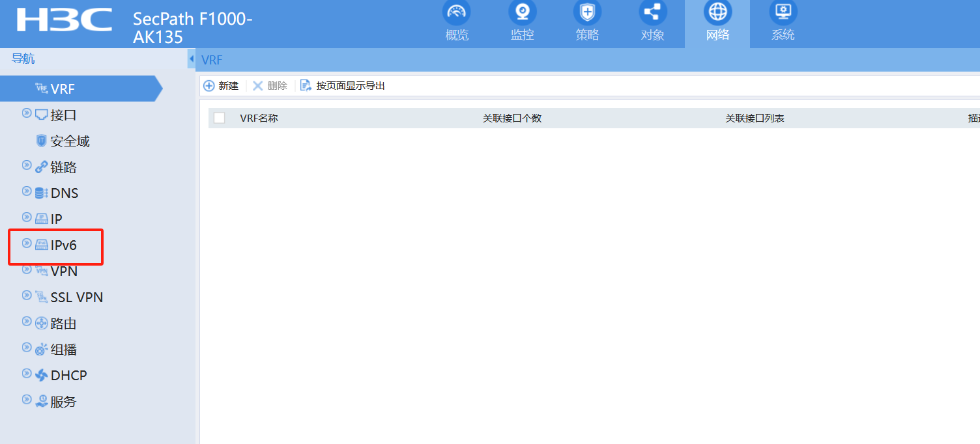Expand the SSL VPN tree node arrow
This screenshot has width=980, height=444.
[x=27, y=296]
